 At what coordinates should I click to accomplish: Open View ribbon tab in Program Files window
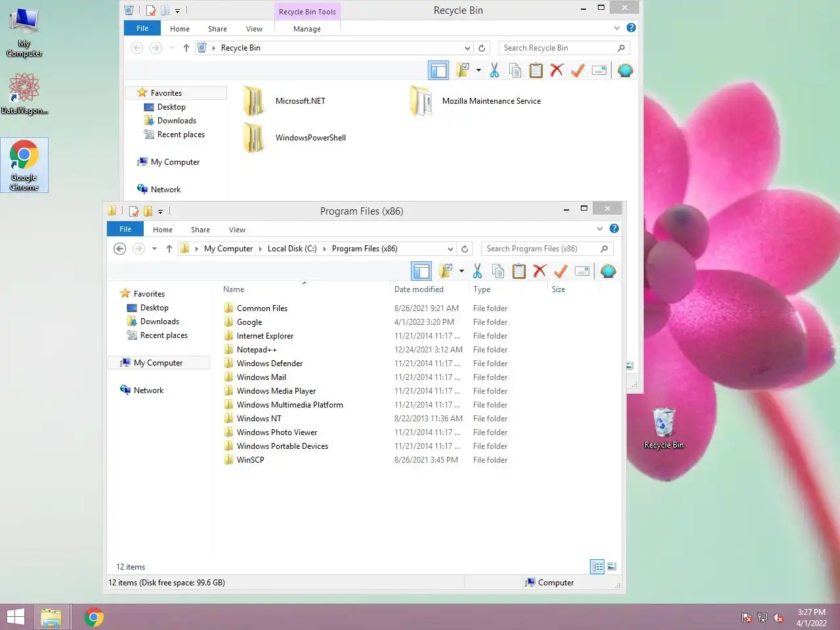pos(237,230)
